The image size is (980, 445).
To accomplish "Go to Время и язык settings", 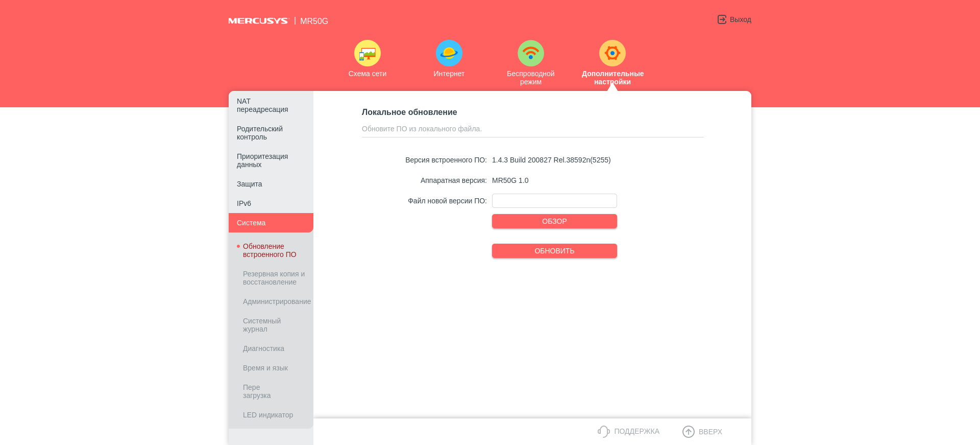I will (265, 368).
